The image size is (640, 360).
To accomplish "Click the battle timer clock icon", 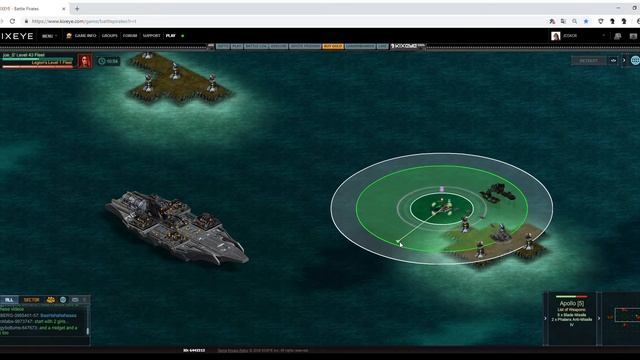I will coord(102,61).
